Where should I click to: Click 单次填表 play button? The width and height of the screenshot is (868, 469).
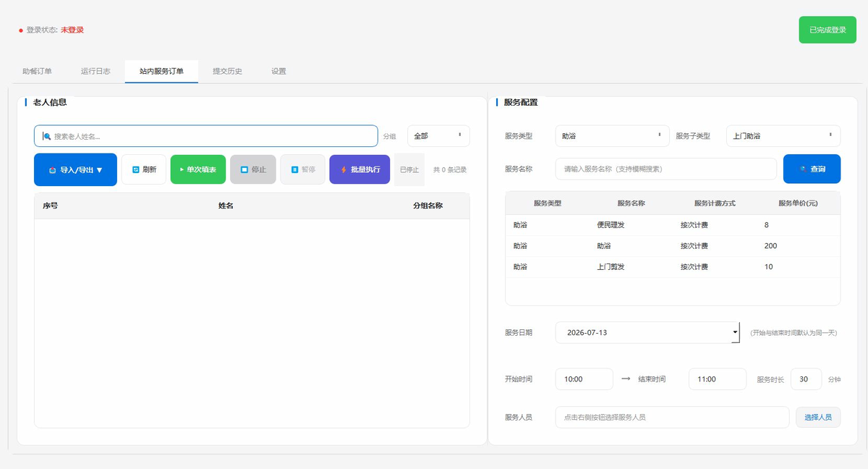coord(198,169)
